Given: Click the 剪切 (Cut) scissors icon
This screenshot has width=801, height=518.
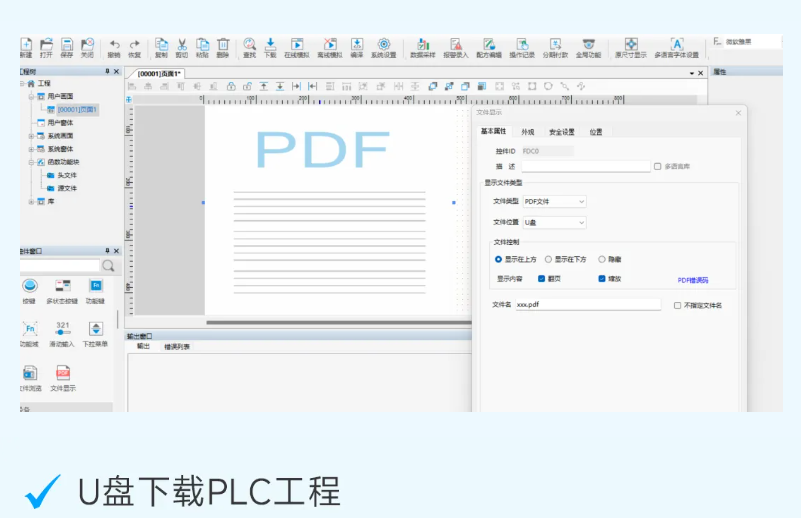Looking at the screenshot, I should 182,46.
